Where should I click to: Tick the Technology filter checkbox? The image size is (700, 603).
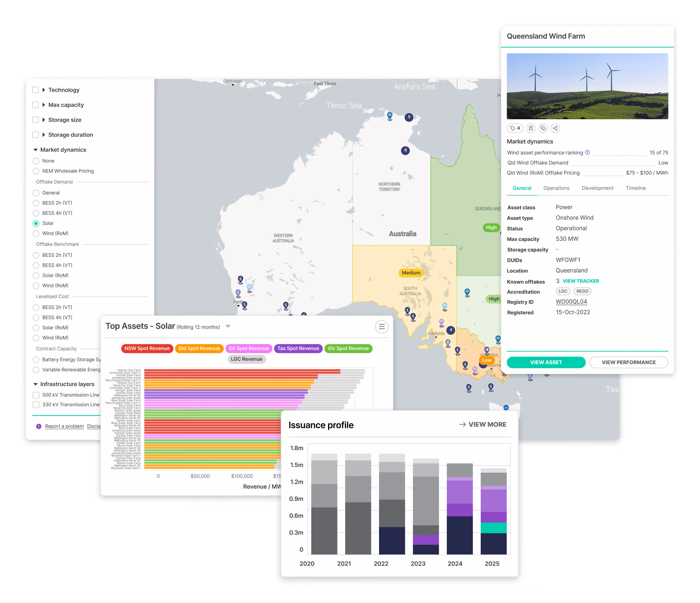pyautogui.click(x=36, y=90)
